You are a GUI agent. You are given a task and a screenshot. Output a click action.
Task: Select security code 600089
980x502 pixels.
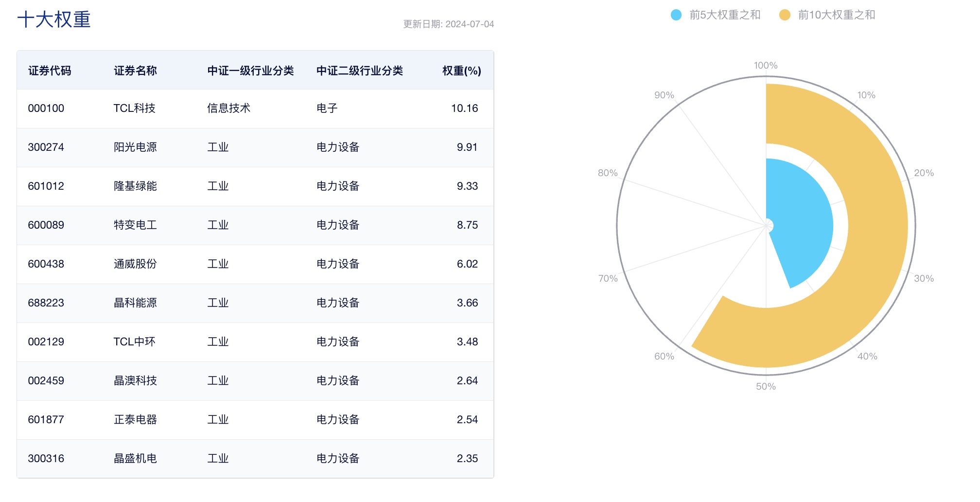pos(46,225)
